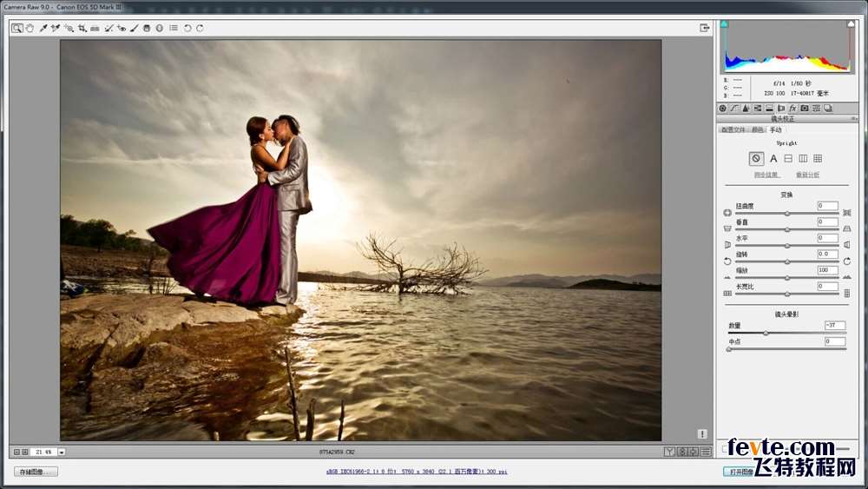Select the Zoom tool in toolbar
868x489 pixels.
click(16, 28)
